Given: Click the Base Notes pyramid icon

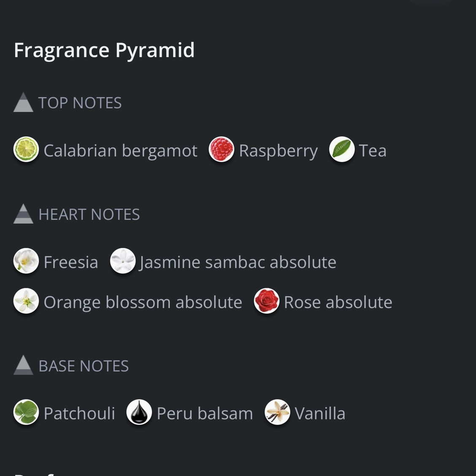Looking at the screenshot, I should coord(23,365).
